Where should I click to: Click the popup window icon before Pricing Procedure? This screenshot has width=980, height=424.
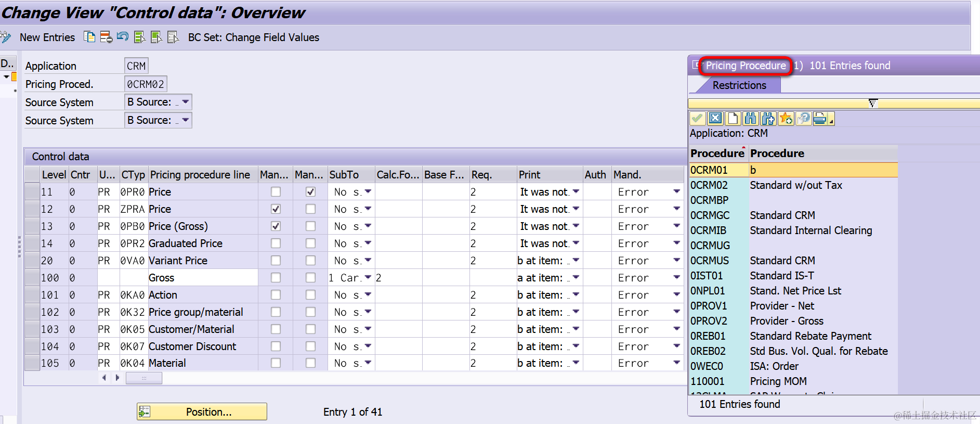(697, 65)
